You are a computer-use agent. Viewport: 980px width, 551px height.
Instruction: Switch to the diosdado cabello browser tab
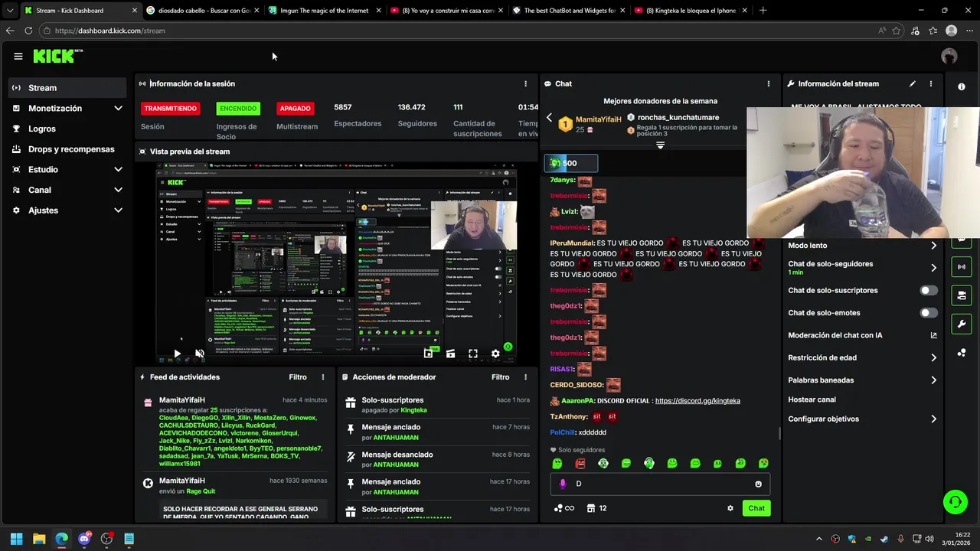click(x=203, y=11)
